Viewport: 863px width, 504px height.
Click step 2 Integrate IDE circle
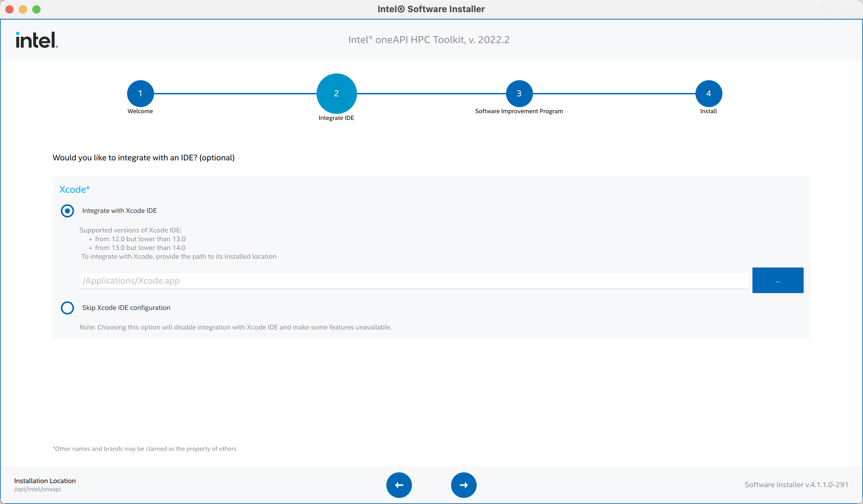click(x=336, y=93)
